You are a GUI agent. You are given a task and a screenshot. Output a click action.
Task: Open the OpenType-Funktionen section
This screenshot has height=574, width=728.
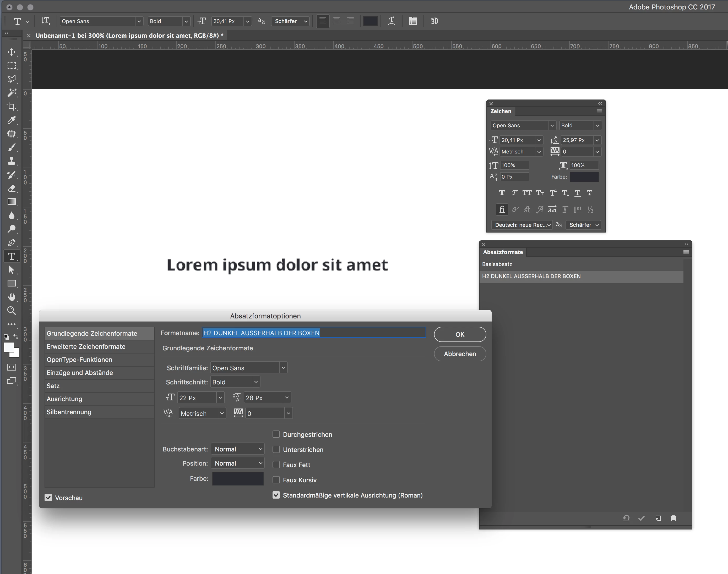pos(79,360)
